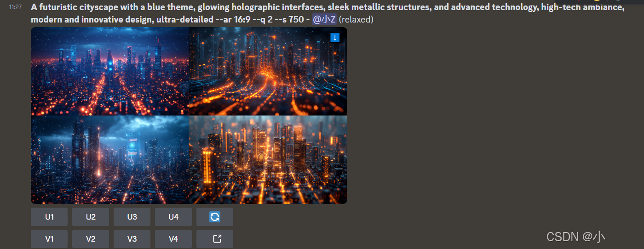644x249 pixels.
Task: Make variations of fourth image via V4
Action: pos(173,239)
